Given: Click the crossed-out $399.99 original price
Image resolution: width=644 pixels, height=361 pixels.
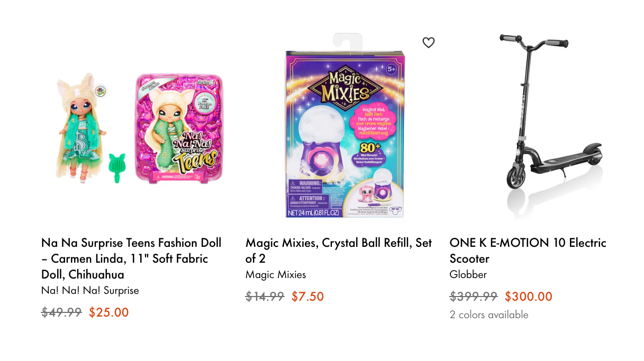Looking at the screenshot, I should 474,297.
